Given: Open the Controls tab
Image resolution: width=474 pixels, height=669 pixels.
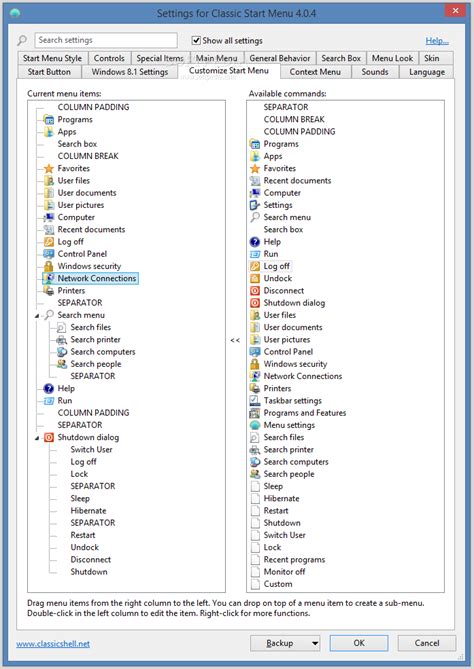Looking at the screenshot, I should coord(109,58).
